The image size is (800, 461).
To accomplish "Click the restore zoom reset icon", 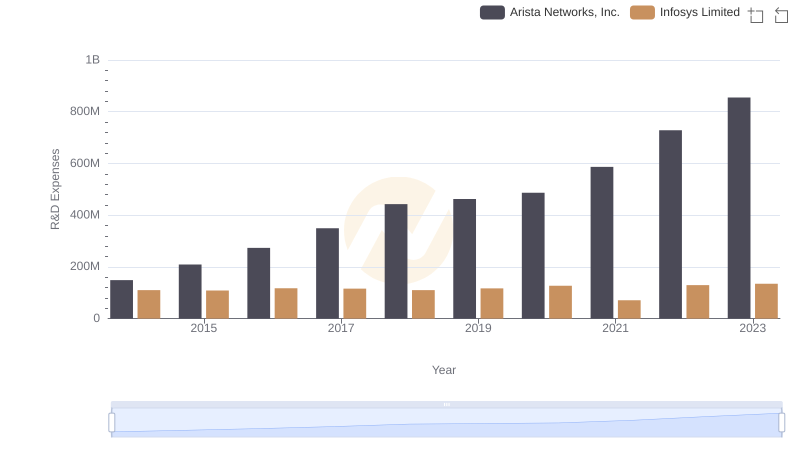I will pos(781,15).
